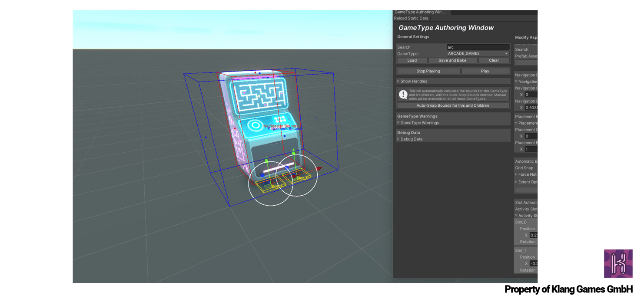Click the Load button

tap(412, 60)
